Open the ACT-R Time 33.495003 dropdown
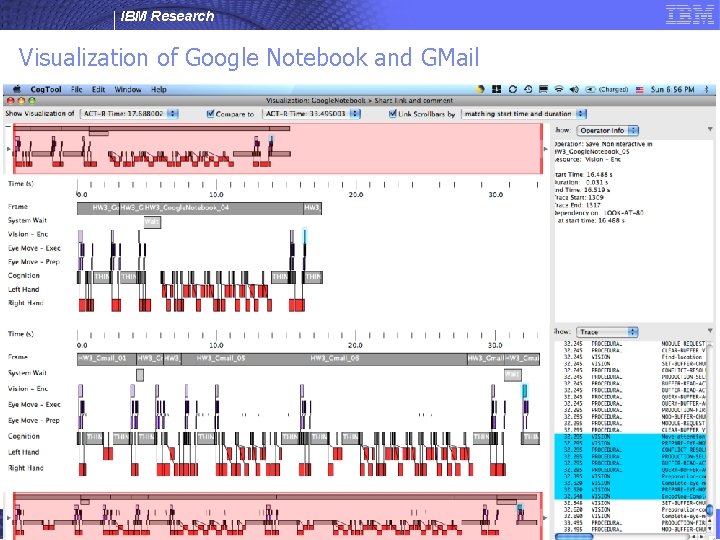720x540 pixels. tap(311, 113)
